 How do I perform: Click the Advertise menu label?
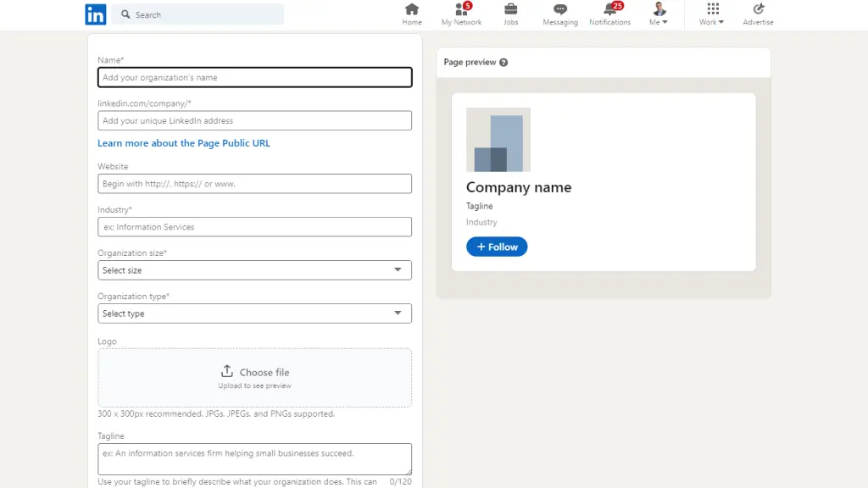click(x=759, y=22)
